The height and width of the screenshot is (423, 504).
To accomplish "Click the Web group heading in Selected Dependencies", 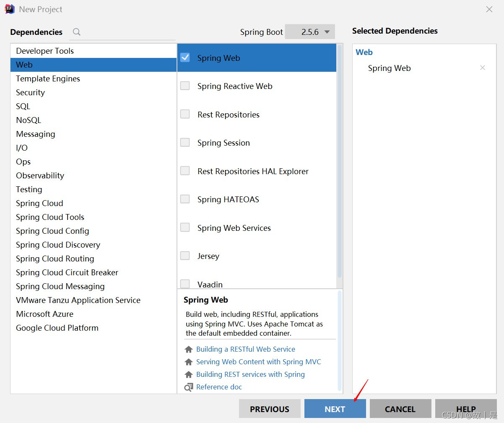I will (x=364, y=52).
